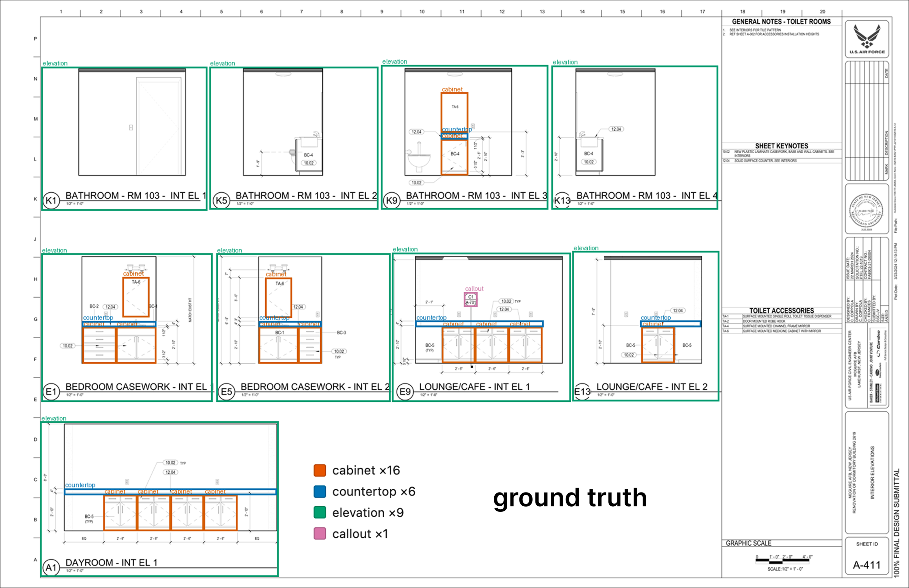Click the 'BC-2' label in Bedroom elevation 1
Viewport: 909px width, 588px height.
(94, 306)
